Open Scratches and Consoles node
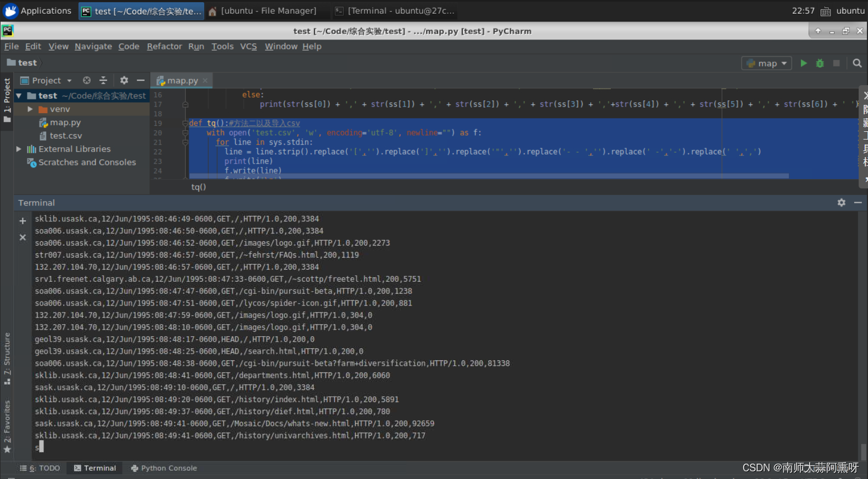 click(x=87, y=162)
